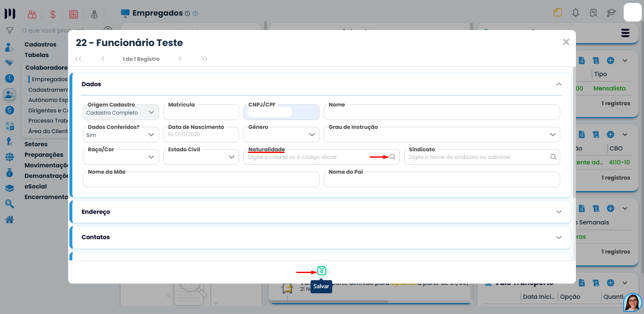Click the Nome field
Viewport: 644px width, 314px height.
tap(442, 112)
